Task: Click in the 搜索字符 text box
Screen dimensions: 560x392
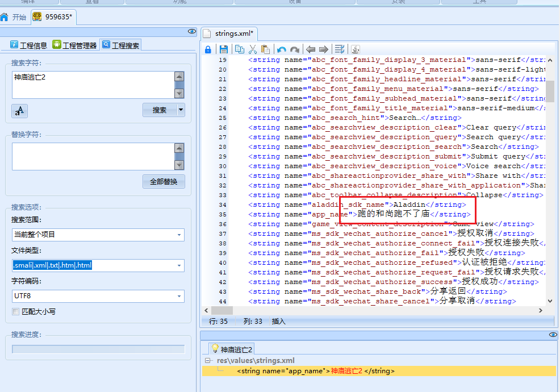Action: coord(93,85)
